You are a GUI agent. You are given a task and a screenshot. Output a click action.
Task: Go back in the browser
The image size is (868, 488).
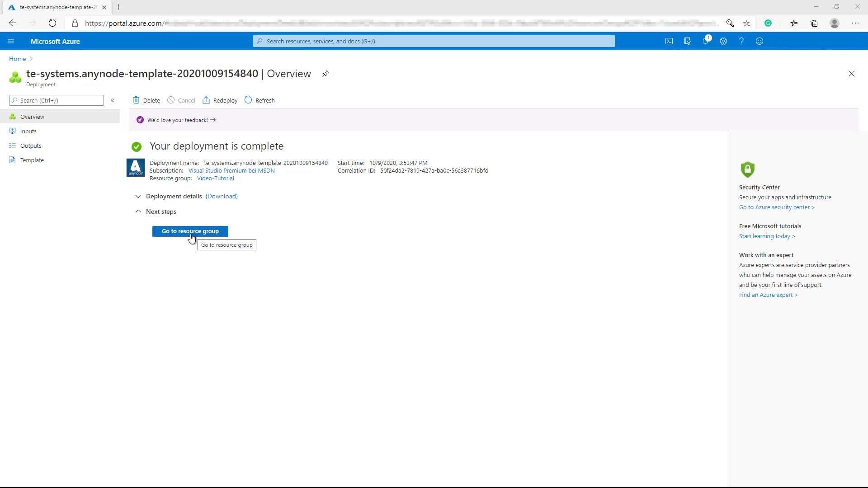(13, 23)
